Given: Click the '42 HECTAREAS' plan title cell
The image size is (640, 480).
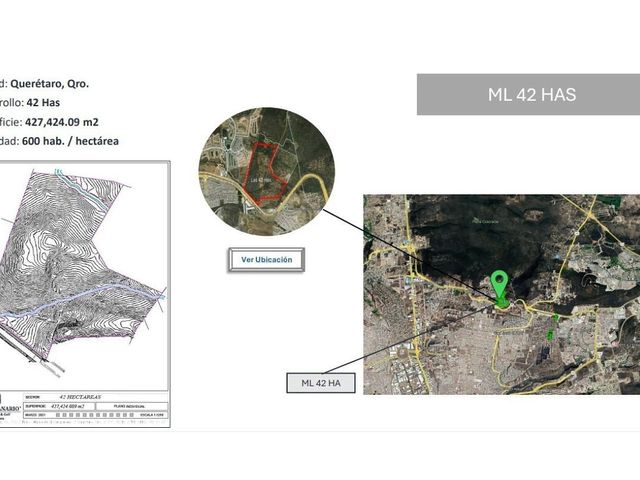Looking at the screenshot, I should pyautogui.click(x=80, y=397).
